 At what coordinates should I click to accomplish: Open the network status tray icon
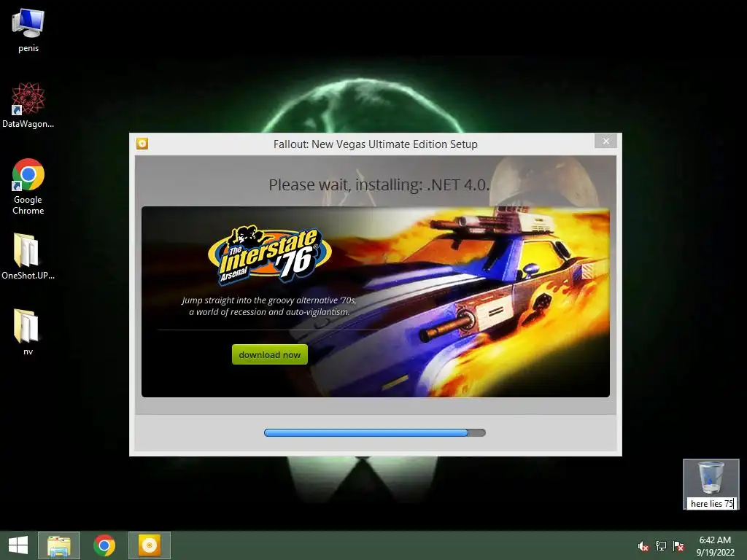click(661, 546)
